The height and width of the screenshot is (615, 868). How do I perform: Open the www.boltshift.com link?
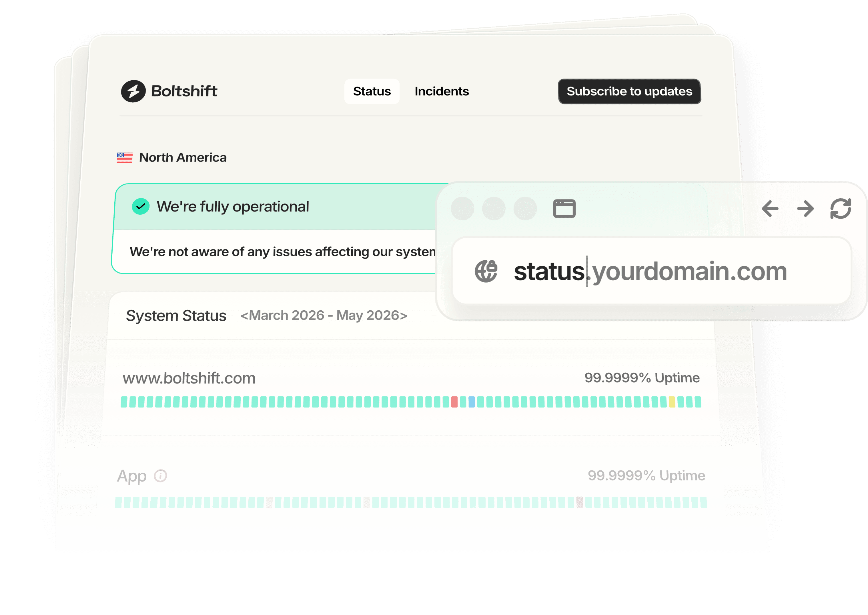189,378
